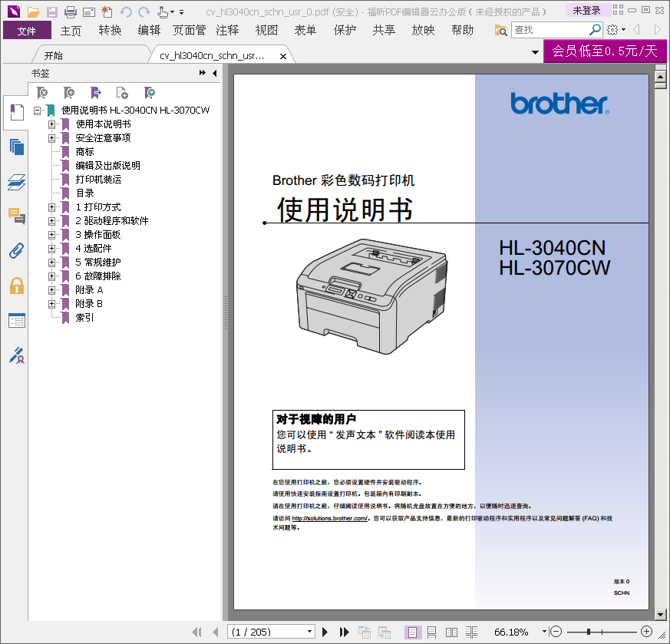Open the page number dropdown

pos(310,631)
